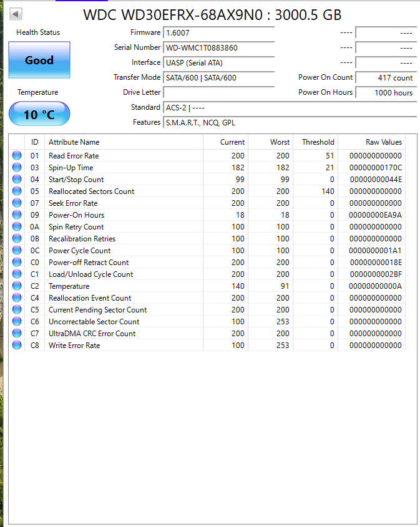420x527 pixels.
Task: Click raw value 00000000000A
Action: (x=375, y=286)
